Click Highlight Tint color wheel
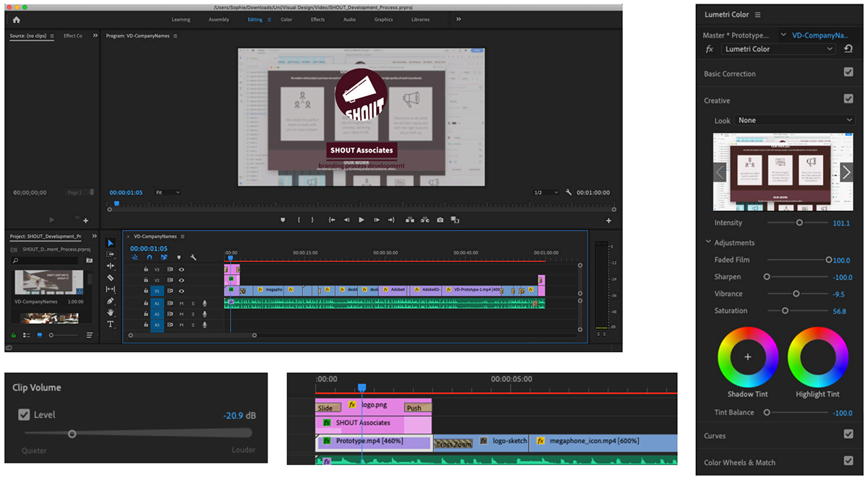This screenshot has width=868, height=480. coord(817,357)
